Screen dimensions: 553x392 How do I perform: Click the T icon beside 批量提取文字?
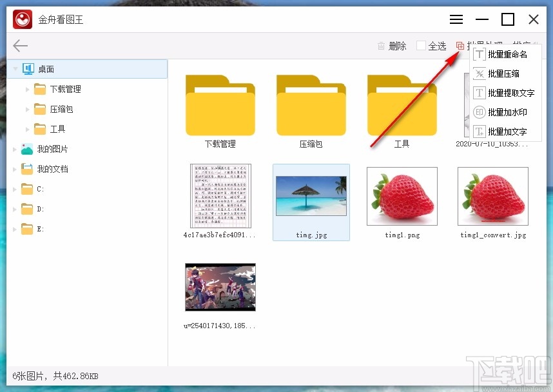click(x=478, y=93)
